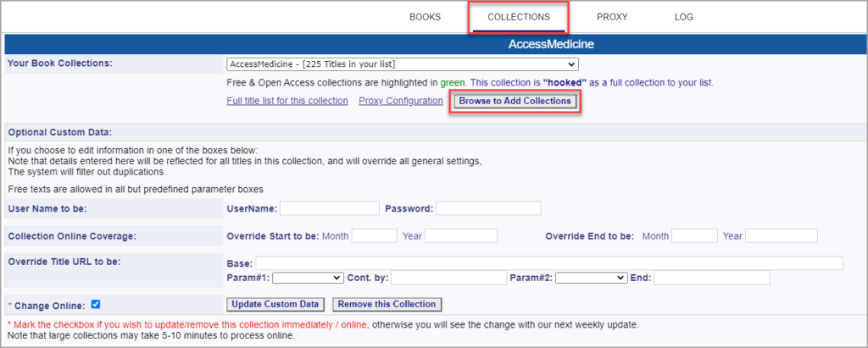Focus the UserName input field

coord(330,208)
